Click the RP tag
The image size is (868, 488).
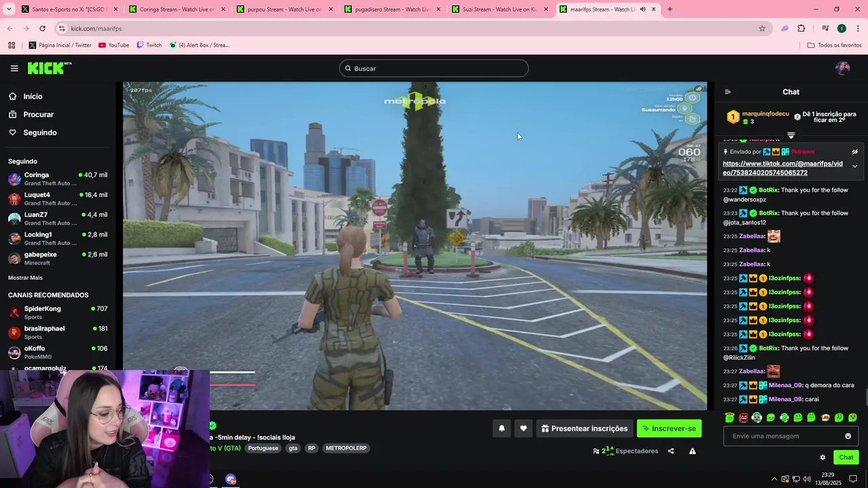311,448
